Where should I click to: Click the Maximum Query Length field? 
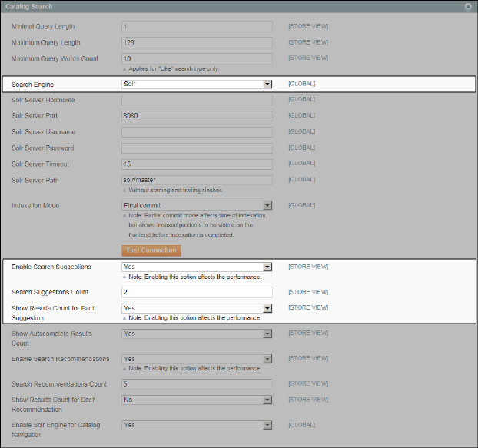(x=197, y=43)
